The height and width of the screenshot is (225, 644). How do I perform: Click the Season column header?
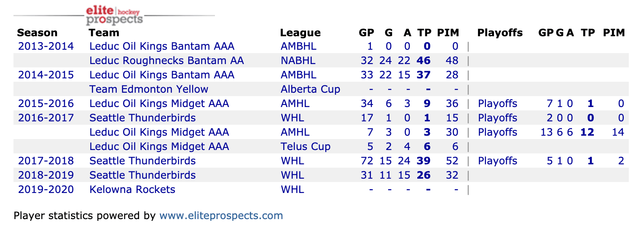pyautogui.click(x=37, y=33)
